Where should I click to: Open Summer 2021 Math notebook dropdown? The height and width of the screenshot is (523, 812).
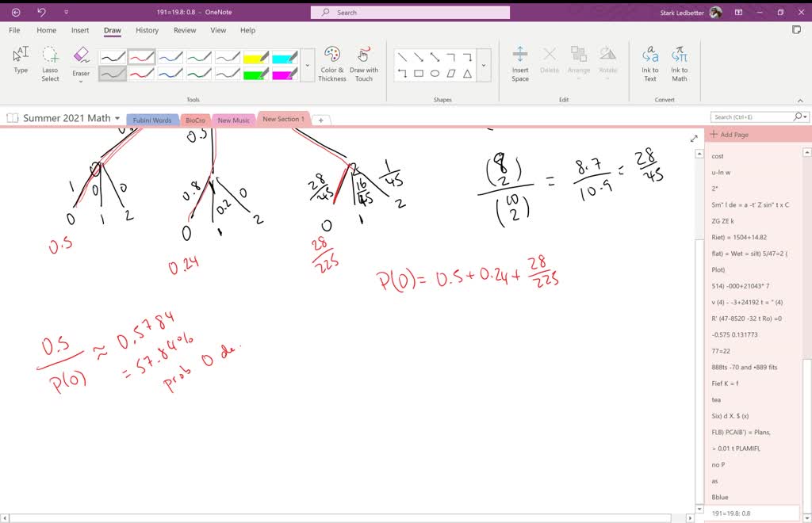click(117, 118)
